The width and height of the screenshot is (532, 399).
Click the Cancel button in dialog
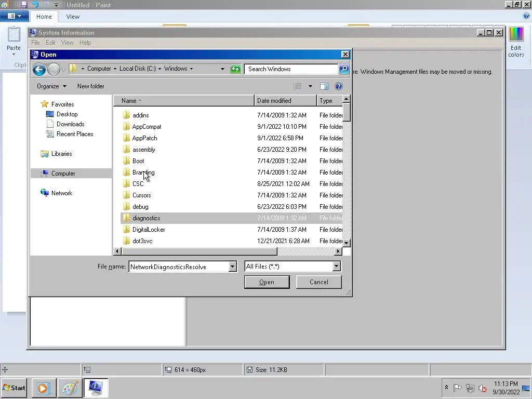[318, 282]
